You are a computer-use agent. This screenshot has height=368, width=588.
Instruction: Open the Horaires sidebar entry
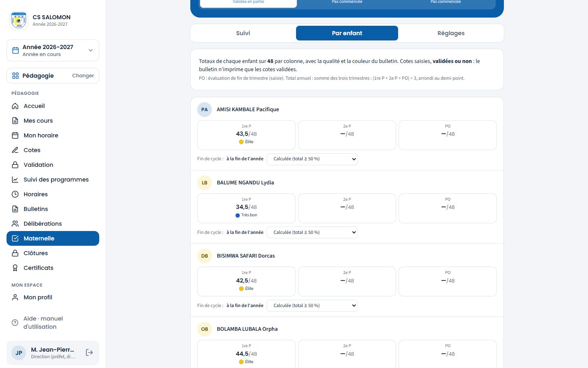[53, 194]
